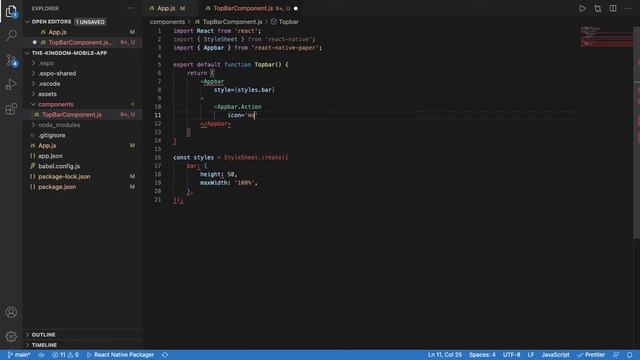
Task: Expand the Timeline panel
Action: [x=83, y=345]
